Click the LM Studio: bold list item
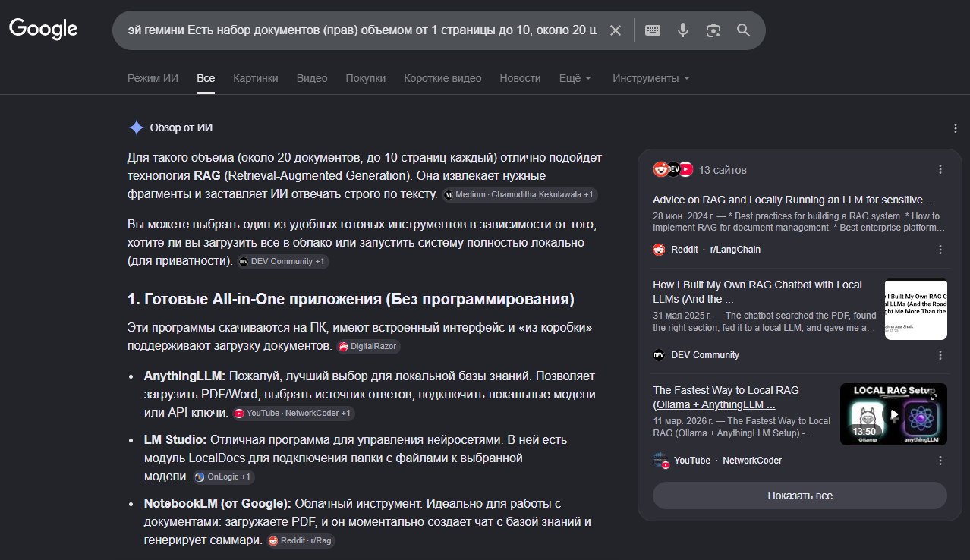The height and width of the screenshot is (560, 970). tap(175, 439)
